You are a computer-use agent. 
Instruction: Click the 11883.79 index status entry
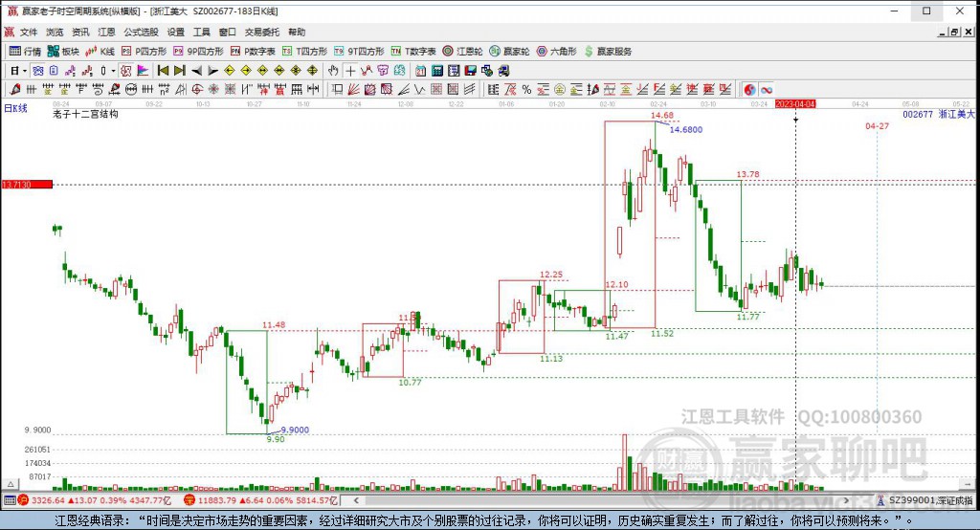point(260,500)
